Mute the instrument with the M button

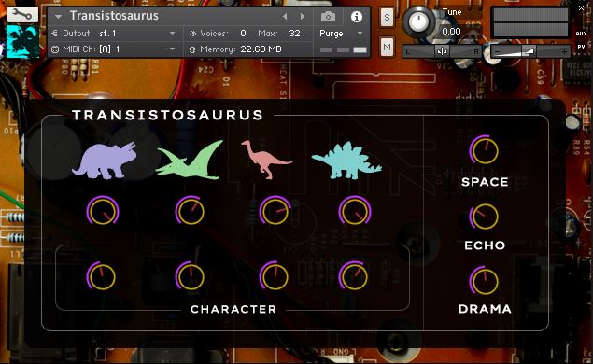click(387, 48)
